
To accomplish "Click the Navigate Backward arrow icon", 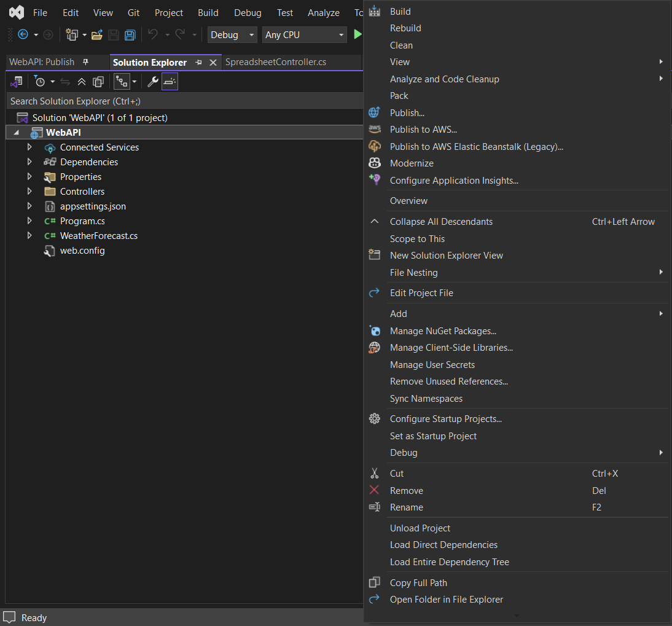I will click(x=23, y=34).
